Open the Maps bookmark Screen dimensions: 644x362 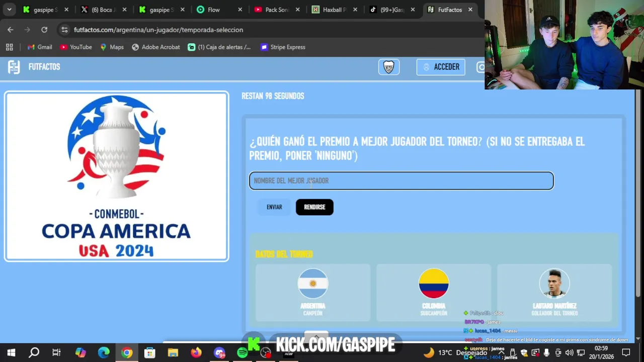point(112,47)
